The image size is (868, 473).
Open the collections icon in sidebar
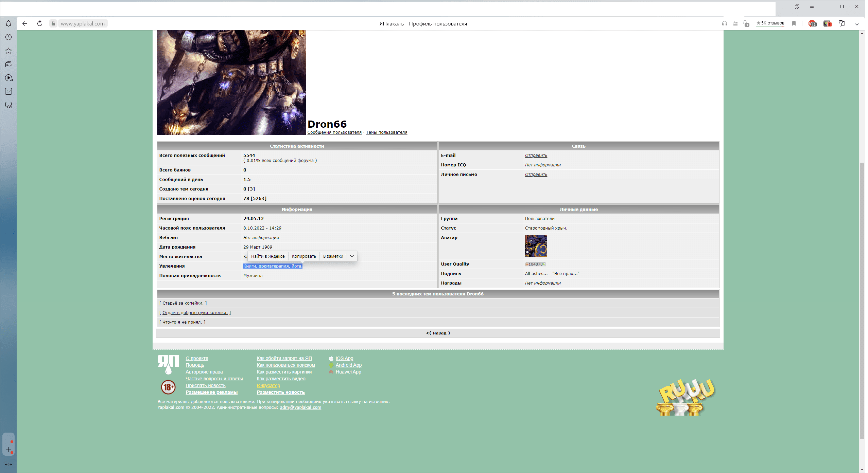click(8, 64)
